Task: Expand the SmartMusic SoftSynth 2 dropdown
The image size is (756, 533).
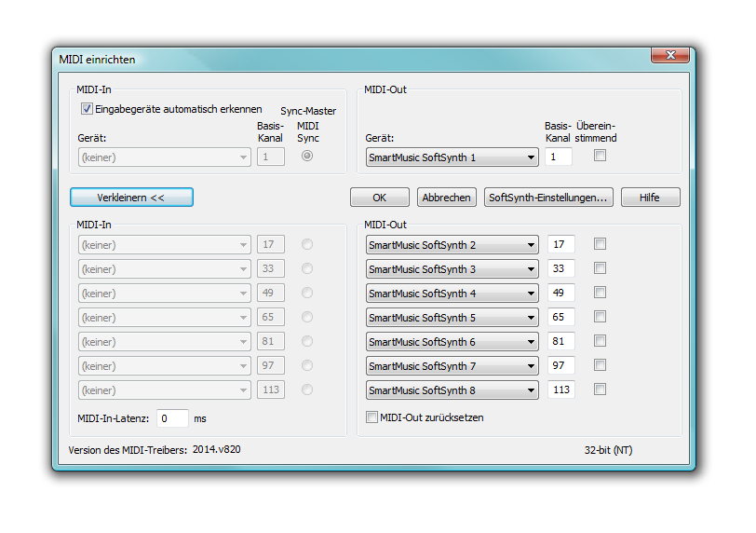Action: [x=452, y=245]
